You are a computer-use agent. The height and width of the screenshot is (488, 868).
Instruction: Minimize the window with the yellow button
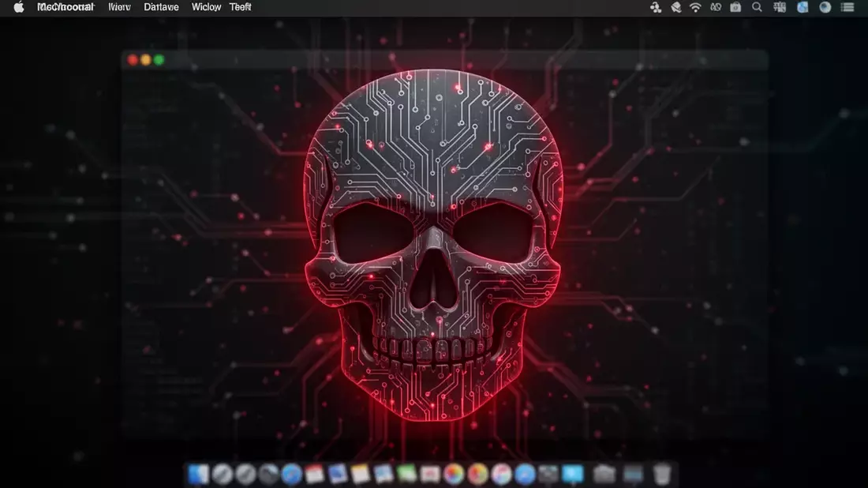(146, 60)
